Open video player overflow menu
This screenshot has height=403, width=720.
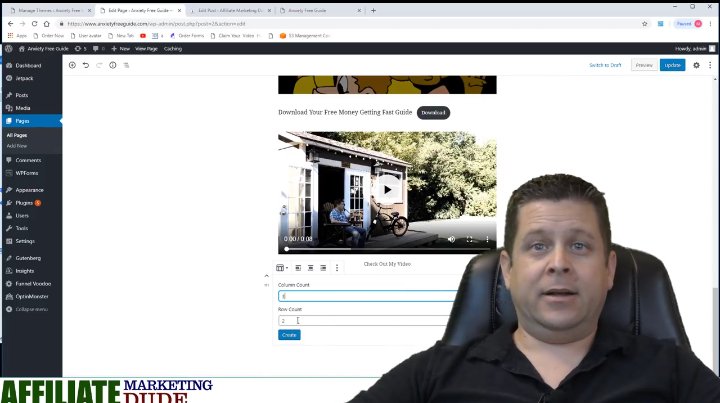pyautogui.click(x=487, y=239)
